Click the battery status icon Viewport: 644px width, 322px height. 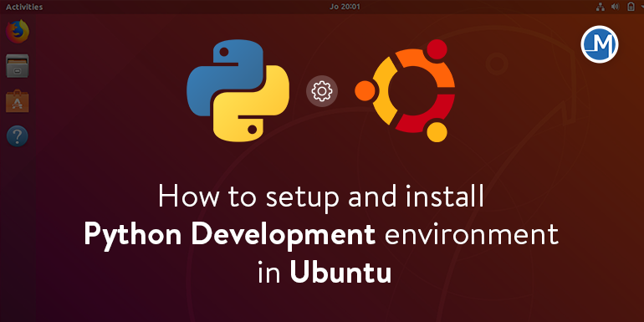click(631, 7)
